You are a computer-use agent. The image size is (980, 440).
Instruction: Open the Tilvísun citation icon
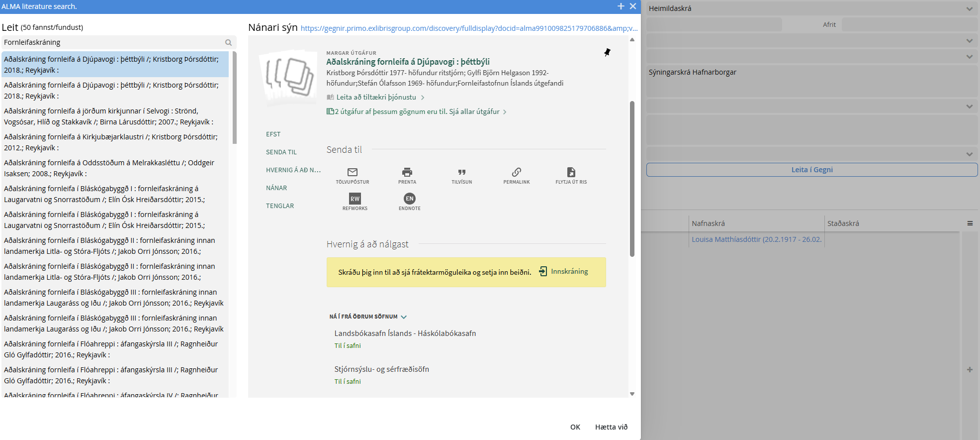(x=462, y=172)
